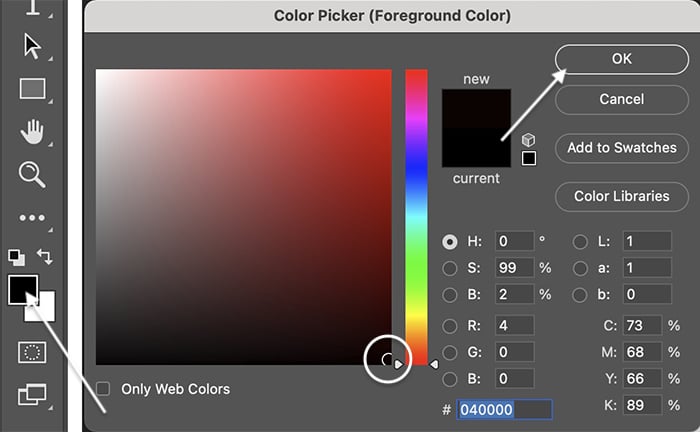This screenshot has height=432, width=700.
Task: Select the Lab a radio button
Action: tap(580, 268)
